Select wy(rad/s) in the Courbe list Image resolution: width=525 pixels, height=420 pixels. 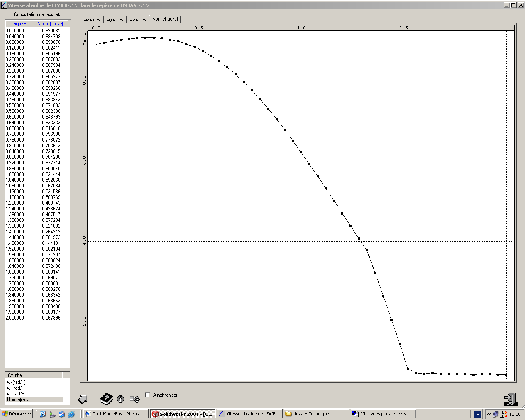[16, 388]
